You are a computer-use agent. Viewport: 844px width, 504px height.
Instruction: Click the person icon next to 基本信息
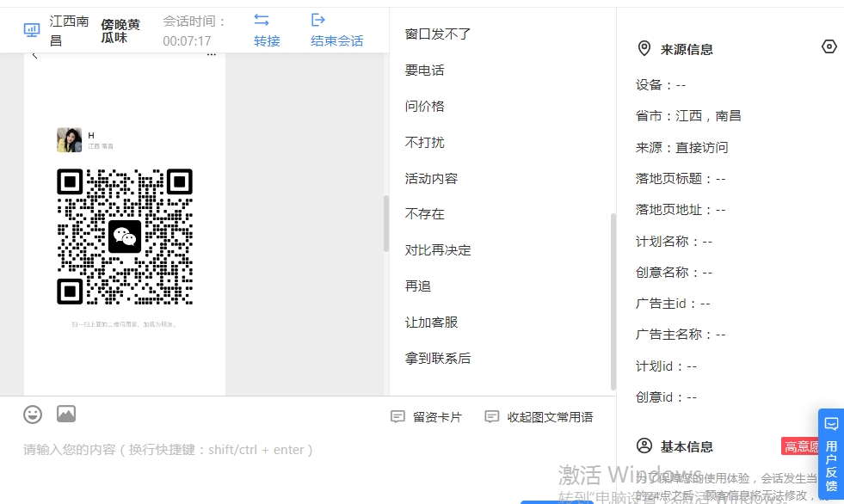644,446
